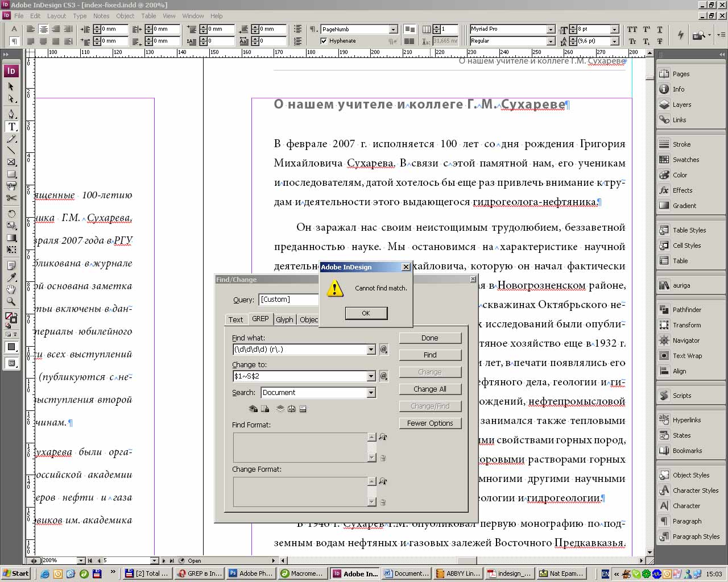The height and width of the screenshot is (582, 728).
Task: Open the Pathfinder panel
Action: (686, 310)
